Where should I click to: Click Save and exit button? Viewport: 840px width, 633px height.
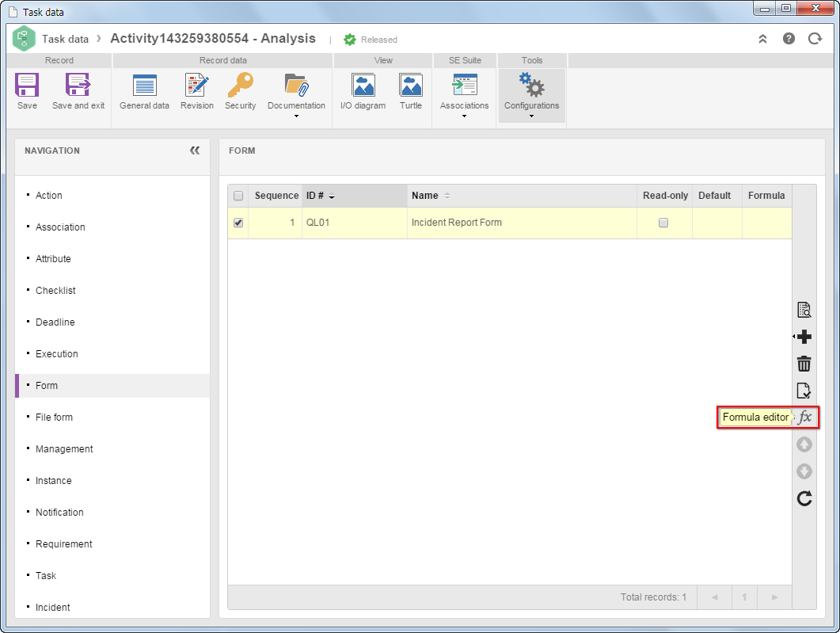(x=78, y=92)
